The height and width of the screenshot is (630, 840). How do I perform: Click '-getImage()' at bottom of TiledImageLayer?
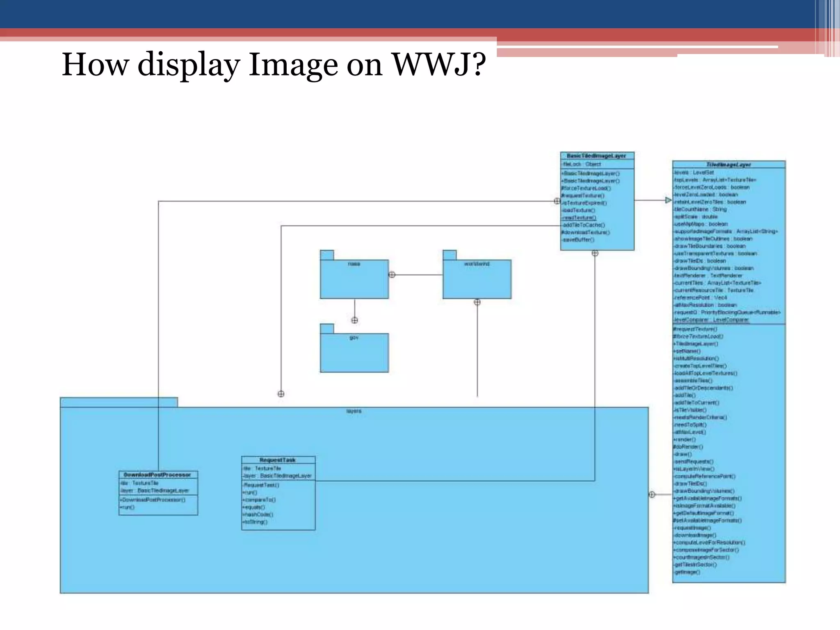pyautogui.click(x=687, y=572)
